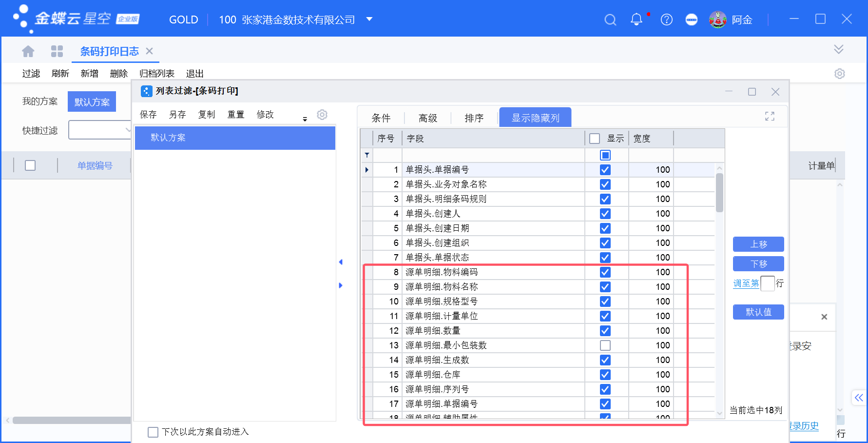Click 复制 in filter scheme toolbar
Screen dimensions: 868x443
(x=207, y=114)
